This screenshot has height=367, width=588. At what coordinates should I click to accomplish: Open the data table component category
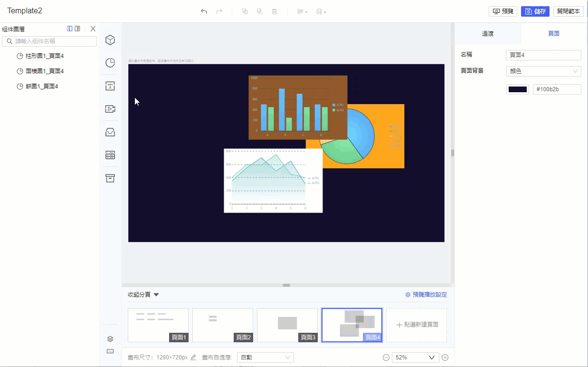pos(110,155)
